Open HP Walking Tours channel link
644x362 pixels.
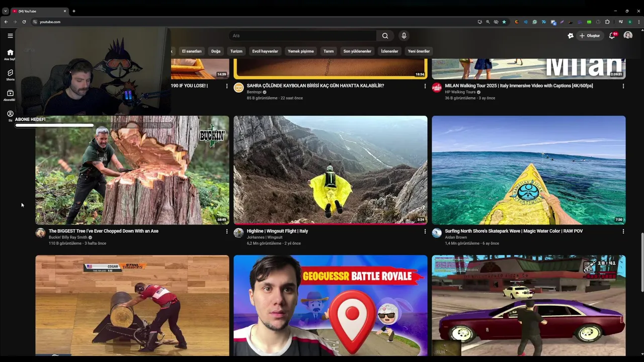point(460,92)
